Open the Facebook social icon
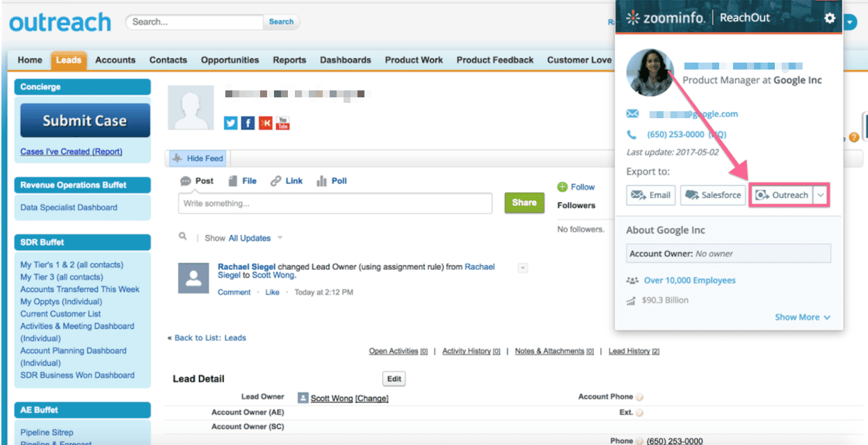This screenshot has height=445, width=868. coord(248,123)
